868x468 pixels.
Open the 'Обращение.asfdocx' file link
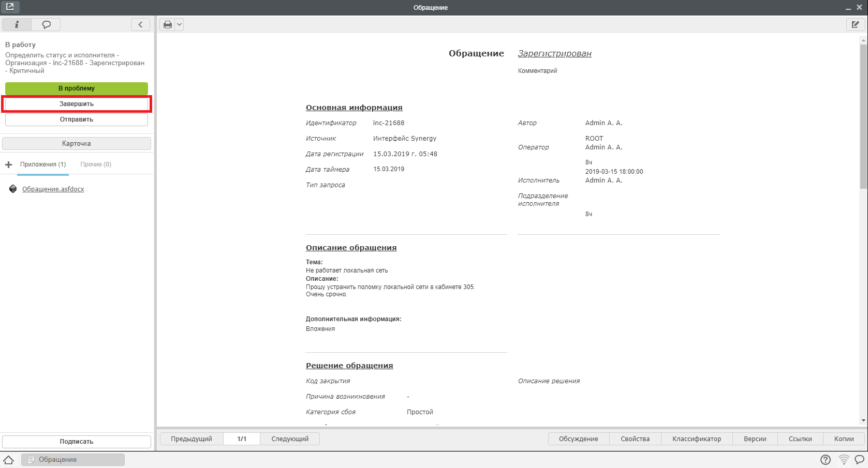pyautogui.click(x=53, y=189)
